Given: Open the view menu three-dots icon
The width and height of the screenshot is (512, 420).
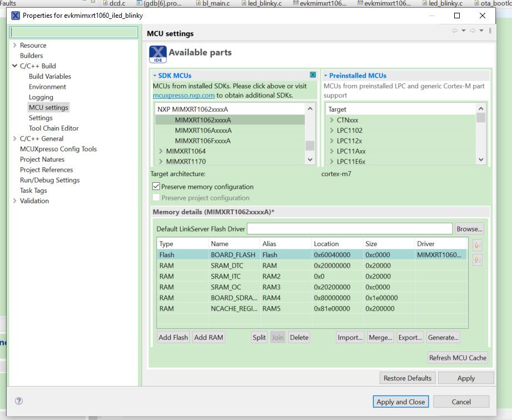Looking at the screenshot, I should coord(490,31).
